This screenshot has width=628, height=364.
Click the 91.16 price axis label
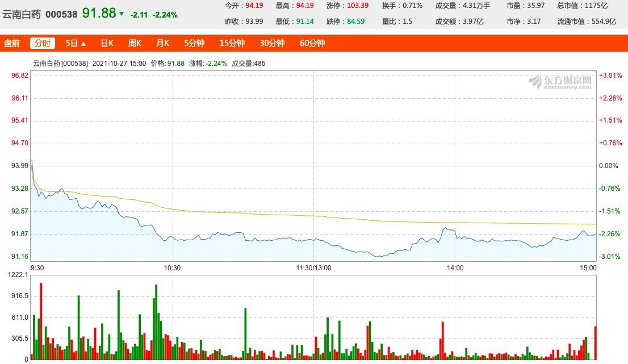pyautogui.click(x=20, y=256)
